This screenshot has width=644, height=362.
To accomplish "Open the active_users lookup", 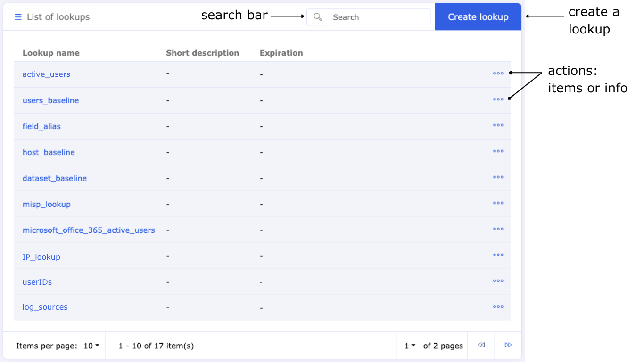I will (x=46, y=74).
